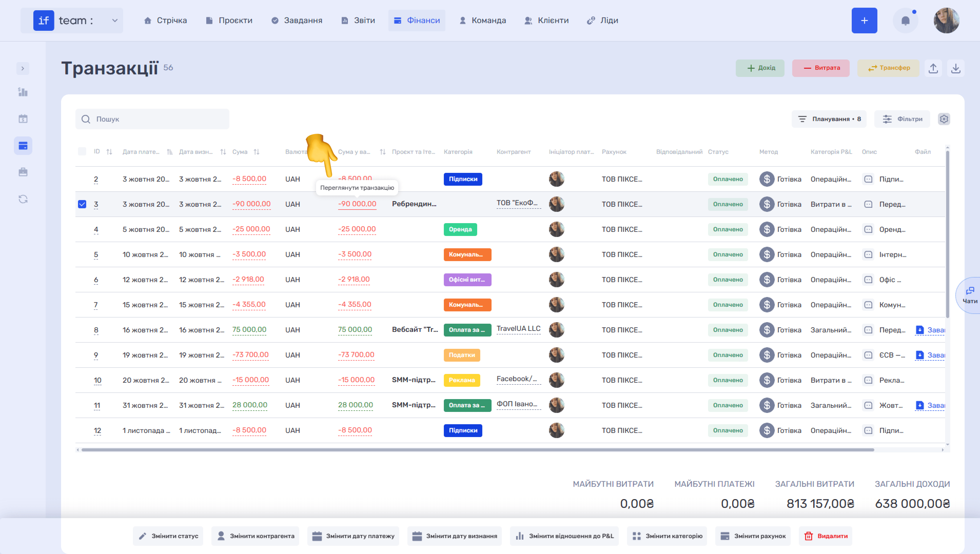This screenshot has width=980, height=554.
Task: Open the sidebar analytics chart icon
Action: (23, 92)
